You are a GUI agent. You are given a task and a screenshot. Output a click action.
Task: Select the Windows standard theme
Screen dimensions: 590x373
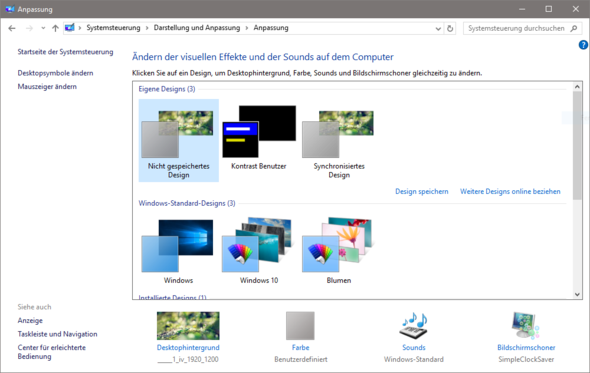tap(178, 251)
